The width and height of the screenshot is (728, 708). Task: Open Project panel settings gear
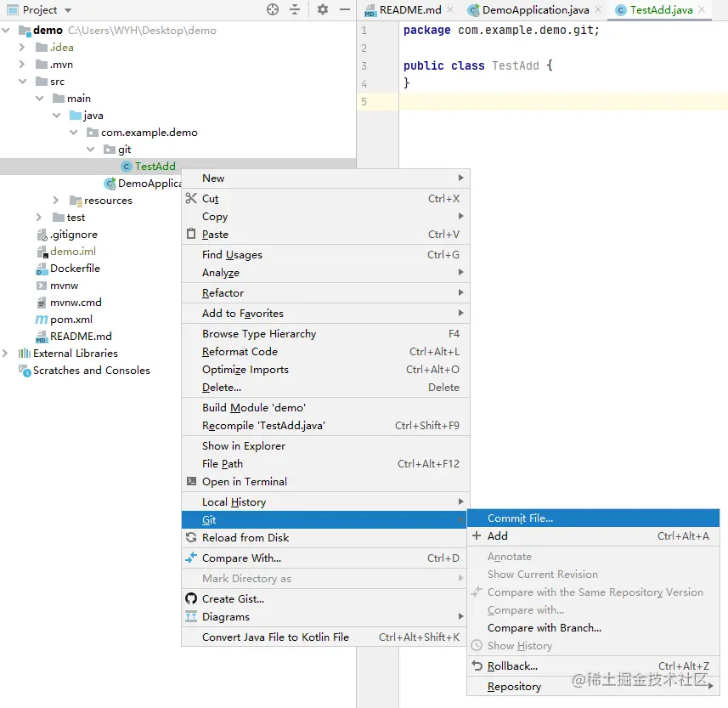pos(323,9)
